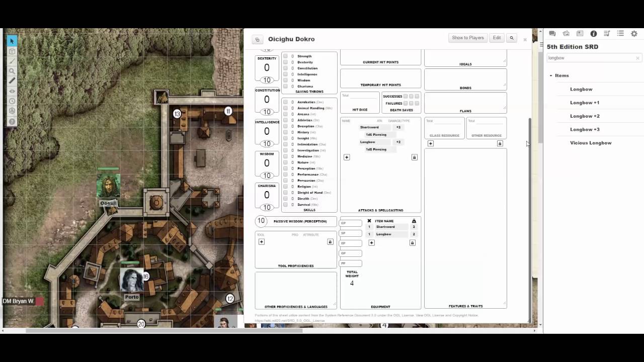Toggle Perception skill proficiency
The height and width of the screenshot is (362, 644).
coord(285,168)
